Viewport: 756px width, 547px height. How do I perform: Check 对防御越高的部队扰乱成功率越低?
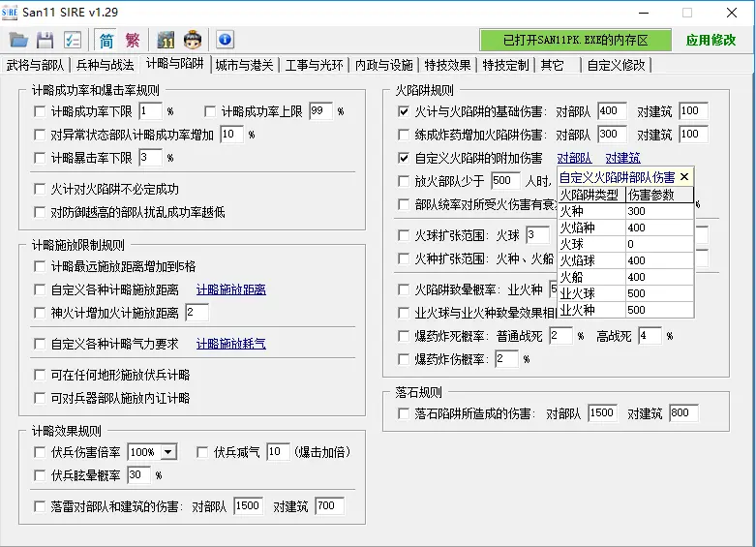coord(40,212)
